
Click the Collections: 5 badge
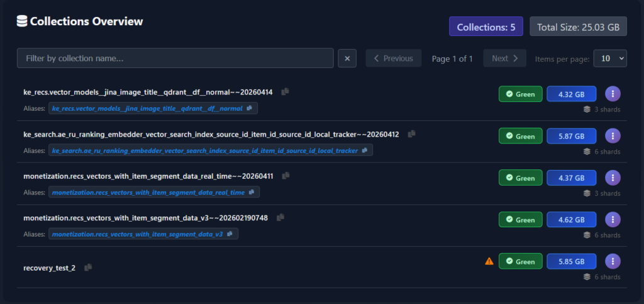[486, 27]
